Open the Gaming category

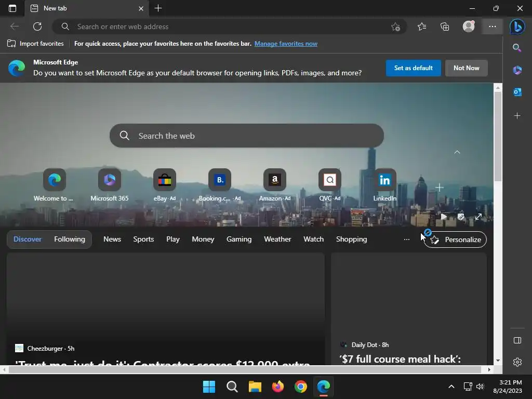pos(239,239)
